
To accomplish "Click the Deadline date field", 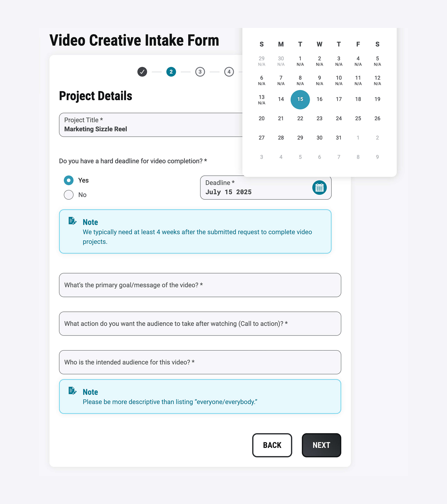I will [x=266, y=188].
